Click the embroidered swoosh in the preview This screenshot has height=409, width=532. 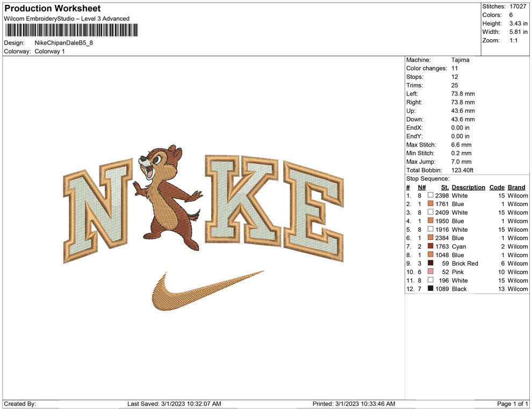click(x=207, y=290)
